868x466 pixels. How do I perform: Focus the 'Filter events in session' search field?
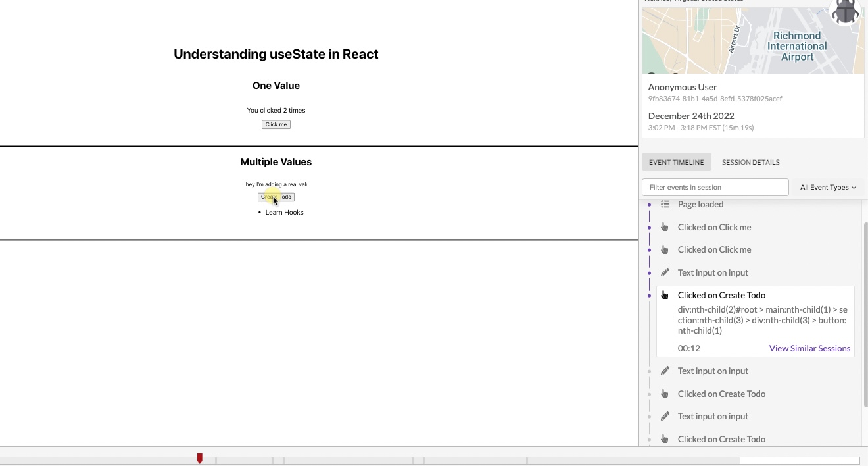(715, 188)
